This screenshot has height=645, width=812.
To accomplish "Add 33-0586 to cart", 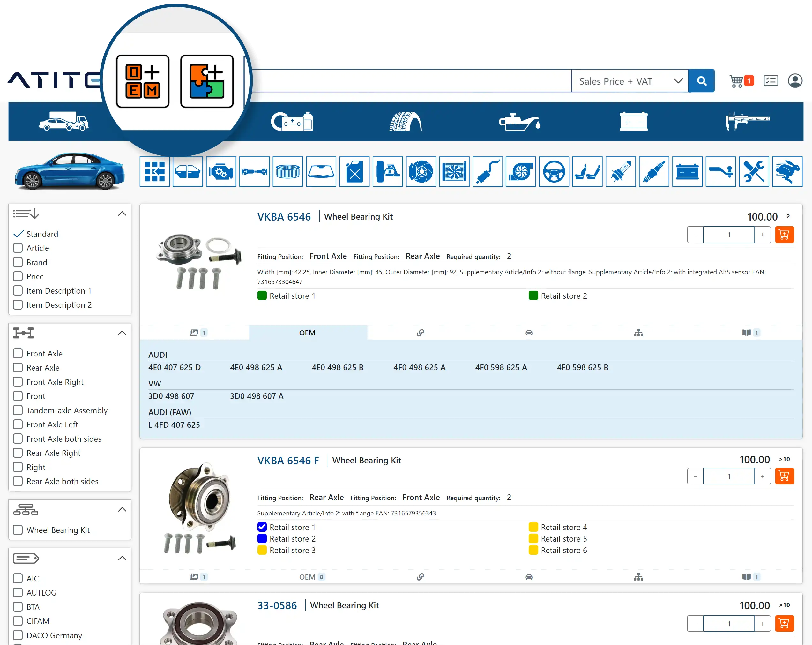I will click(785, 624).
